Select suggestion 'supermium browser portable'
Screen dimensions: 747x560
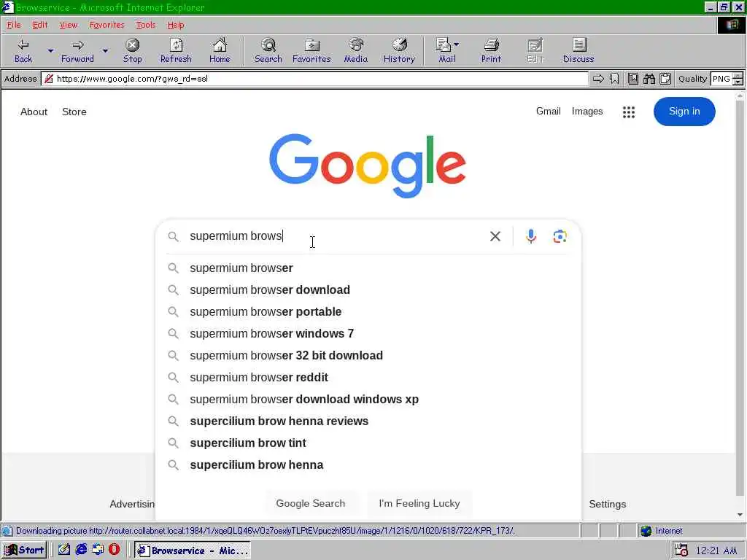(368, 312)
